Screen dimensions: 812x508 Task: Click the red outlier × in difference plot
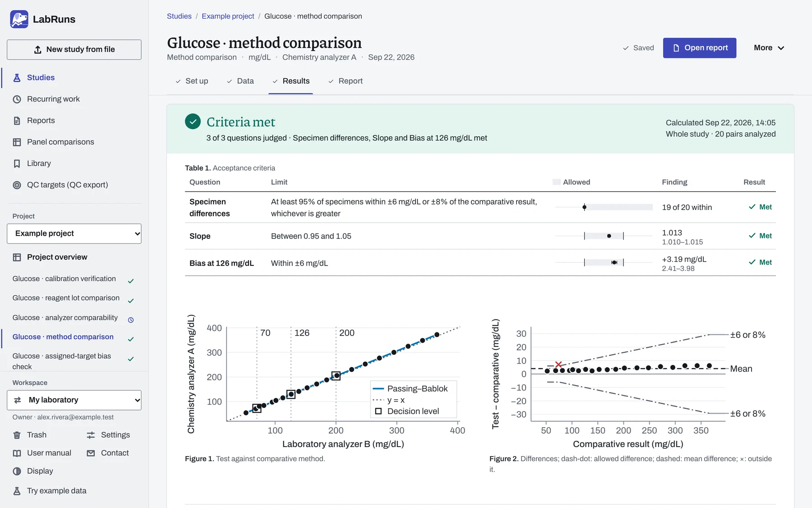click(x=558, y=364)
